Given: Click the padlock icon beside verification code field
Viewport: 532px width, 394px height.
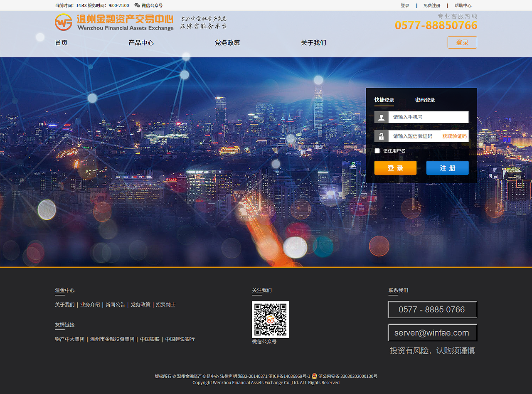Looking at the screenshot, I should [x=381, y=136].
